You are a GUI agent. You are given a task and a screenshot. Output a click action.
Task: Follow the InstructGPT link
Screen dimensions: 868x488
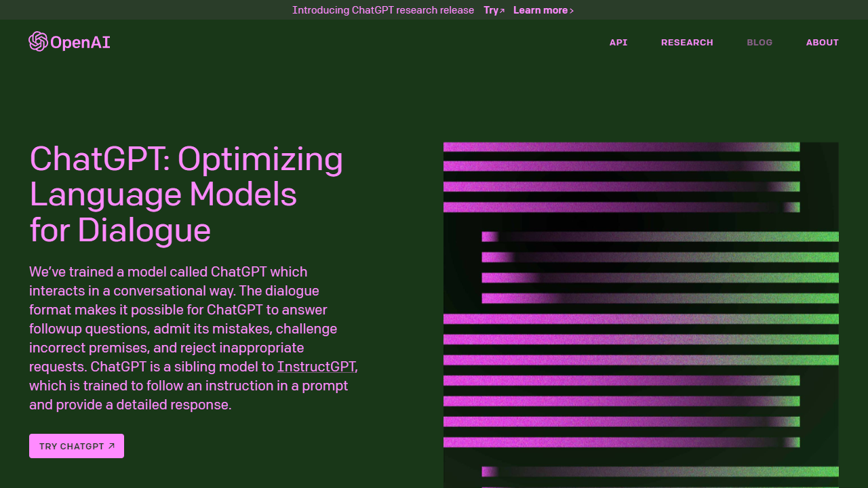click(316, 367)
